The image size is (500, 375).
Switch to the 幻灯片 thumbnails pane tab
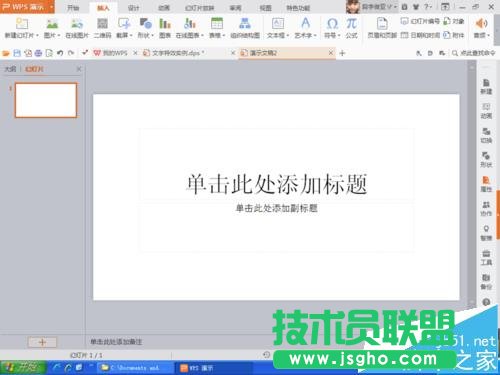(34, 69)
